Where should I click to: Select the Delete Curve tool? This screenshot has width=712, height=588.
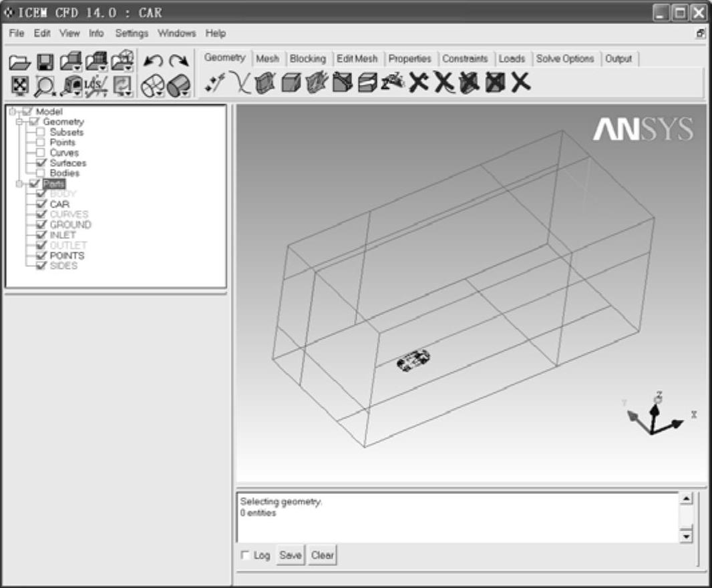(444, 83)
